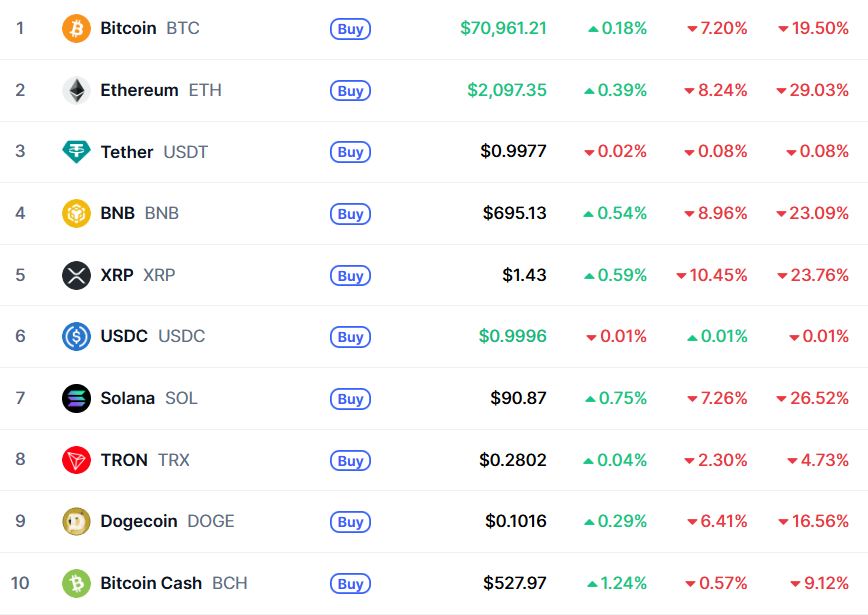Click the Bitcoin Cash logo icon
The image size is (868, 615).
pos(76,583)
